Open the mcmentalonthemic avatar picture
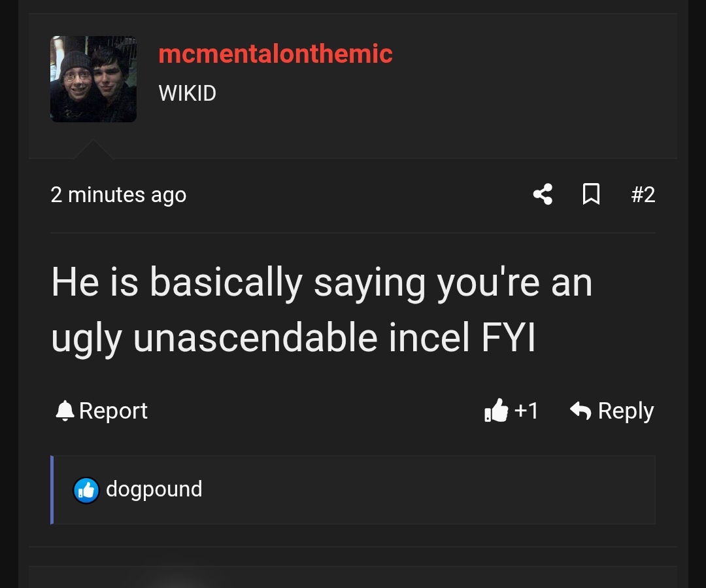Image resolution: width=706 pixels, height=588 pixels. coord(93,79)
